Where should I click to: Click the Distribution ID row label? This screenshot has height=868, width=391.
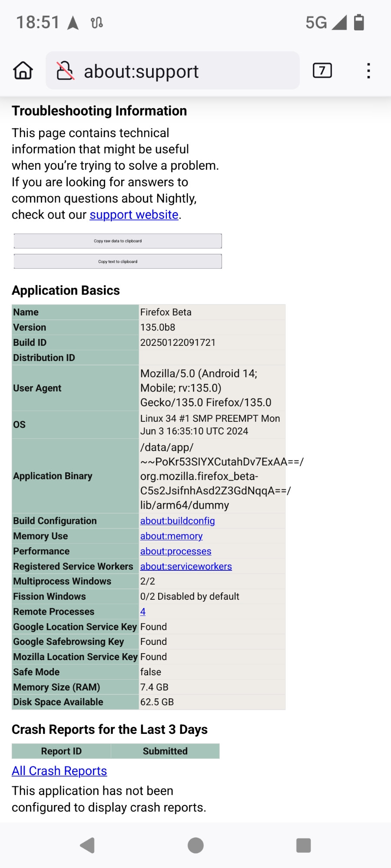pos(44,358)
